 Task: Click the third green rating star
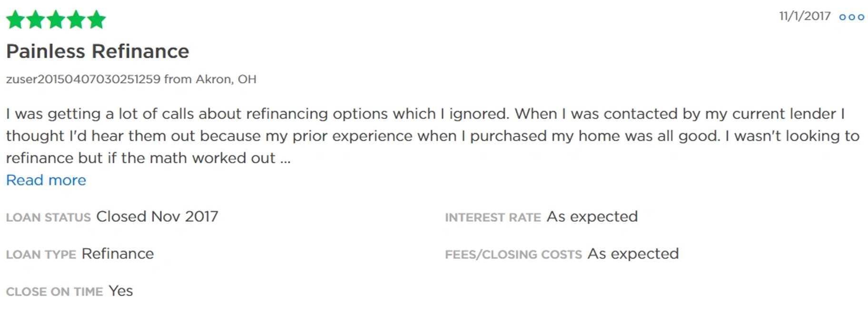pos(56,19)
